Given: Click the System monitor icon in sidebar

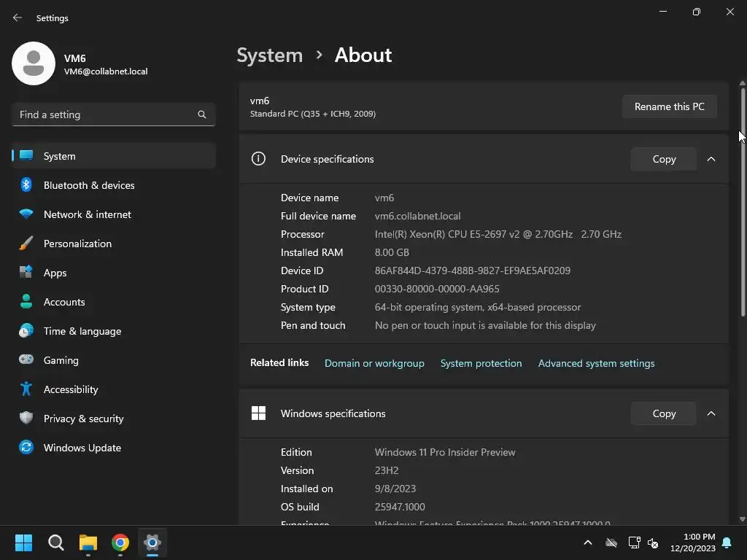Looking at the screenshot, I should point(26,156).
